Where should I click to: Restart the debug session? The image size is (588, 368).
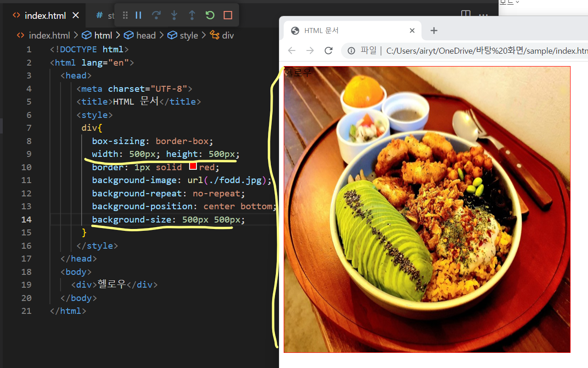pyautogui.click(x=210, y=15)
